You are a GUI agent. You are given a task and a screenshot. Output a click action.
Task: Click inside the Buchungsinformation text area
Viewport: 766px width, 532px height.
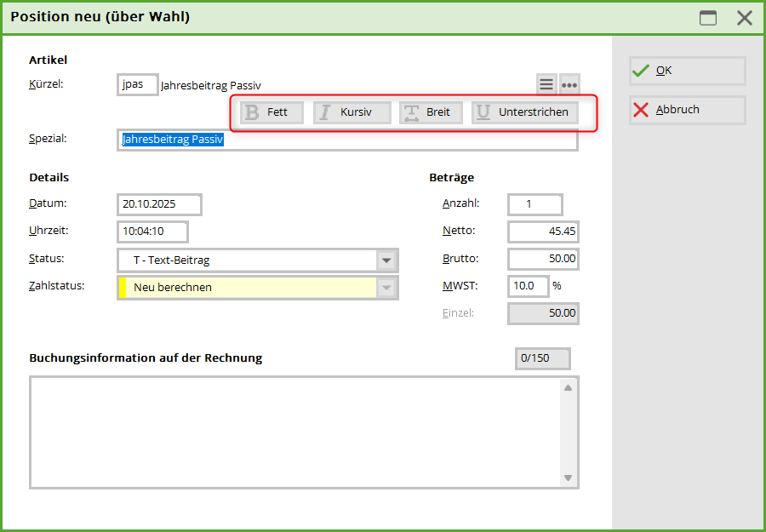pos(295,432)
